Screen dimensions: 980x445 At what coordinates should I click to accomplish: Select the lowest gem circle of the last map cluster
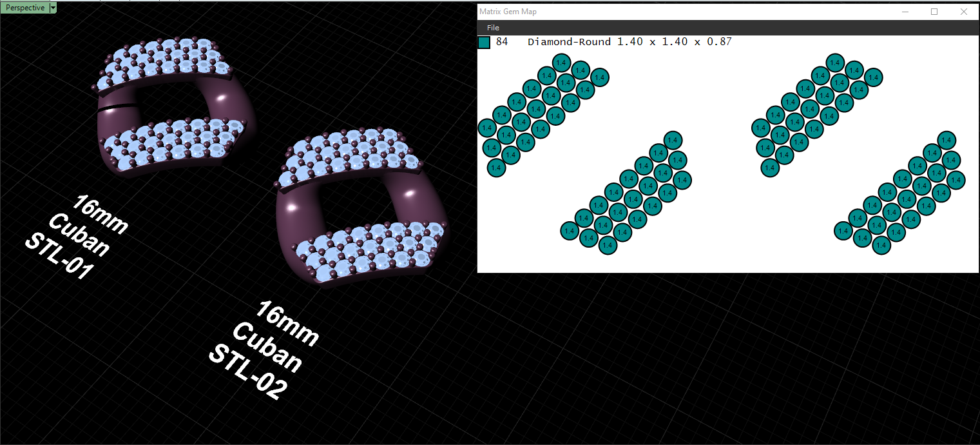click(881, 245)
